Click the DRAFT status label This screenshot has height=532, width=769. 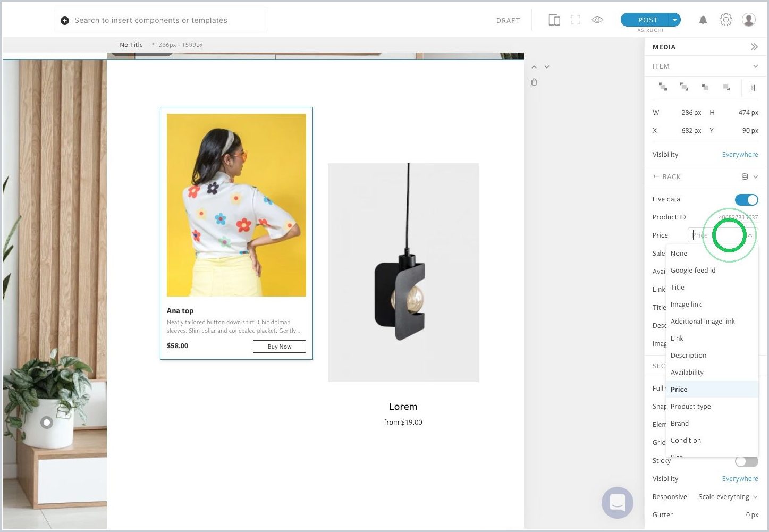(508, 21)
